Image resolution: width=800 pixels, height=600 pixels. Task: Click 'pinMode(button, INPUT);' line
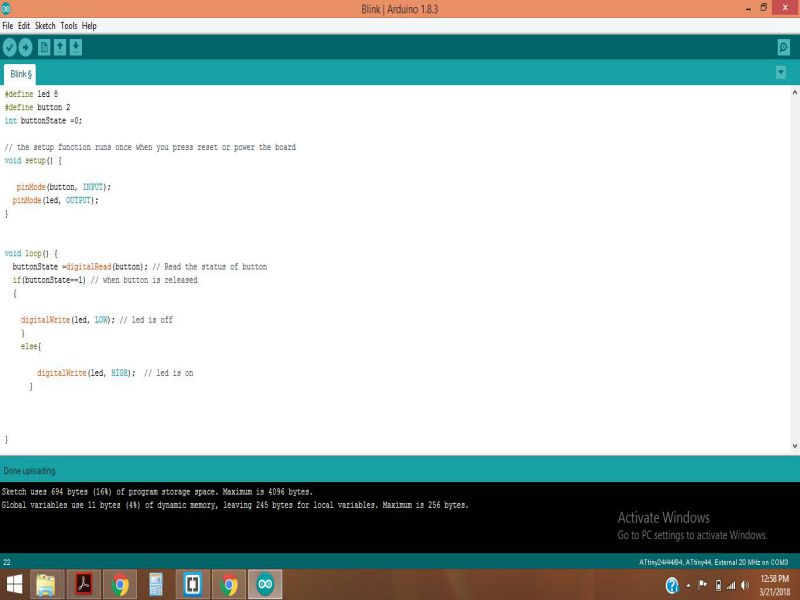pyautogui.click(x=63, y=187)
